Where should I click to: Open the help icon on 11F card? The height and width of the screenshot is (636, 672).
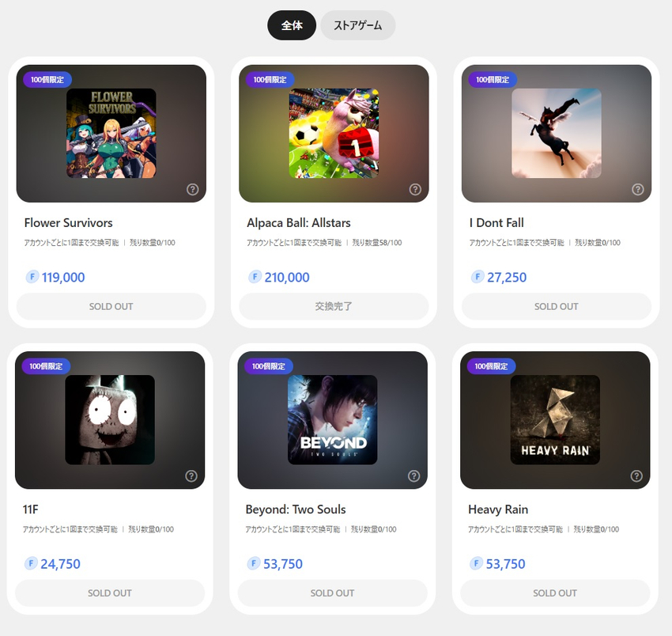point(191,475)
